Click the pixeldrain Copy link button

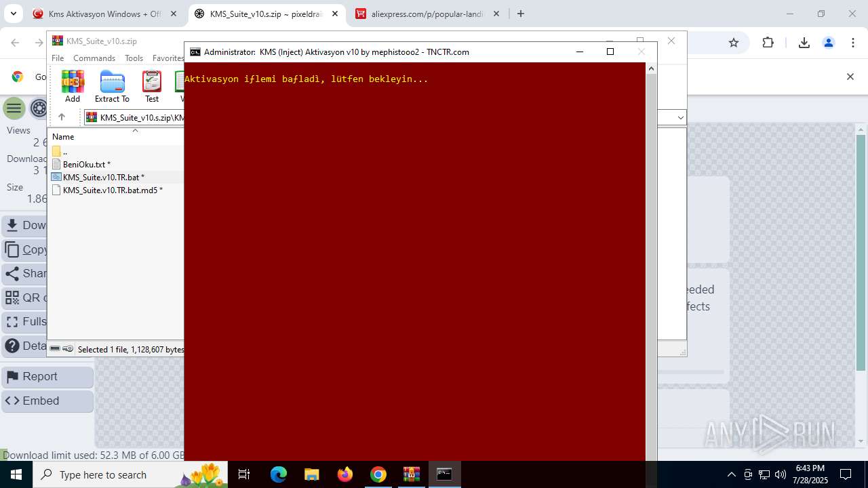point(24,249)
